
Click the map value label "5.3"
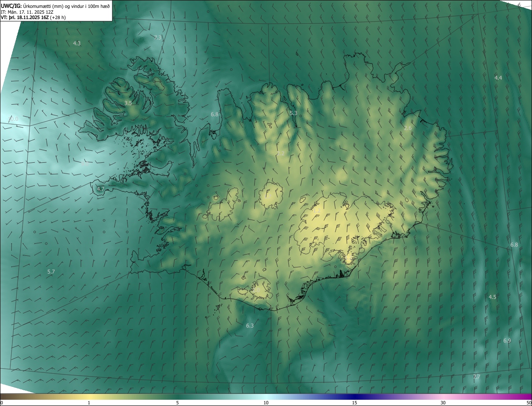point(293,113)
